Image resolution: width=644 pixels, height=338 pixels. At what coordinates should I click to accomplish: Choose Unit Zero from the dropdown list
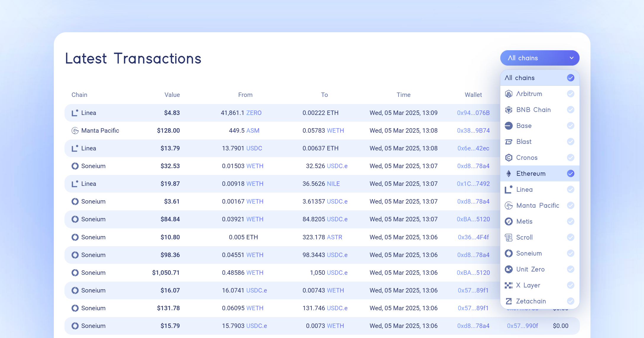click(530, 269)
